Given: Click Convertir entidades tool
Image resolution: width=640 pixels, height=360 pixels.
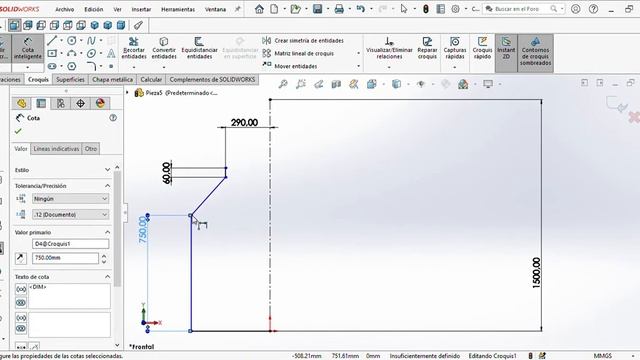Looking at the screenshot, I should (x=164, y=48).
